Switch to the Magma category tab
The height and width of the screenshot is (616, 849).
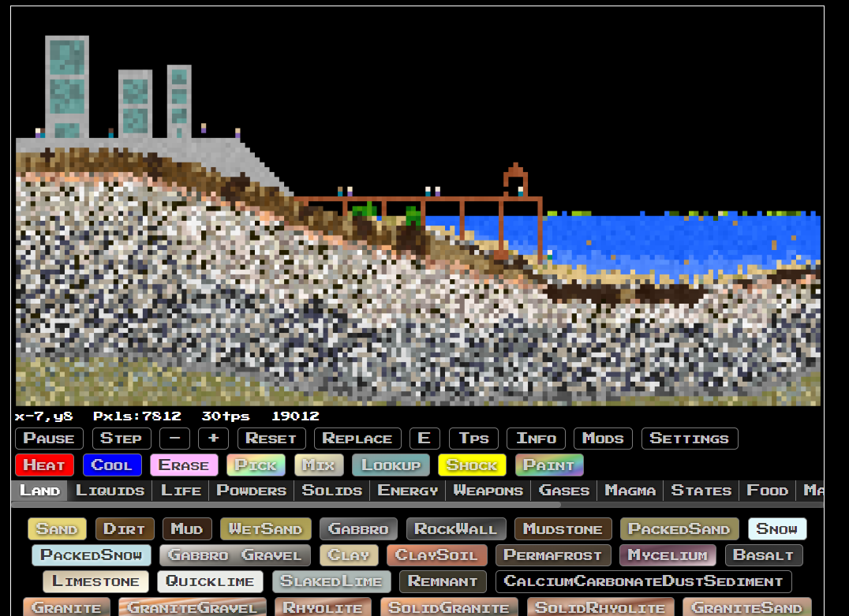pyautogui.click(x=630, y=491)
